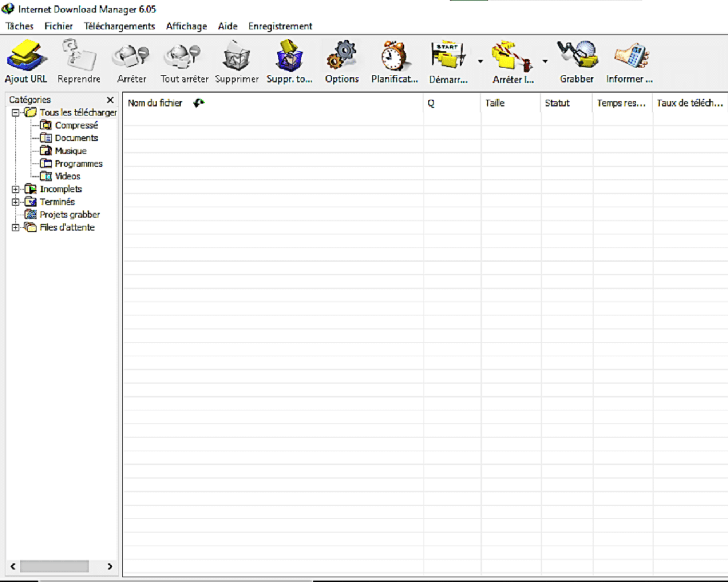Expand the Incomplets tree node
Viewport: 728px width, 582px height.
[15, 189]
